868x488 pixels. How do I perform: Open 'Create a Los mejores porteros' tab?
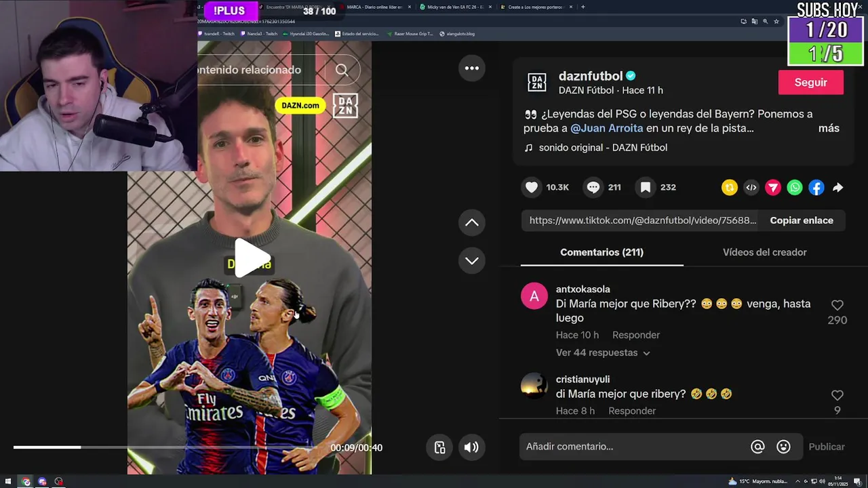pos(536,7)
